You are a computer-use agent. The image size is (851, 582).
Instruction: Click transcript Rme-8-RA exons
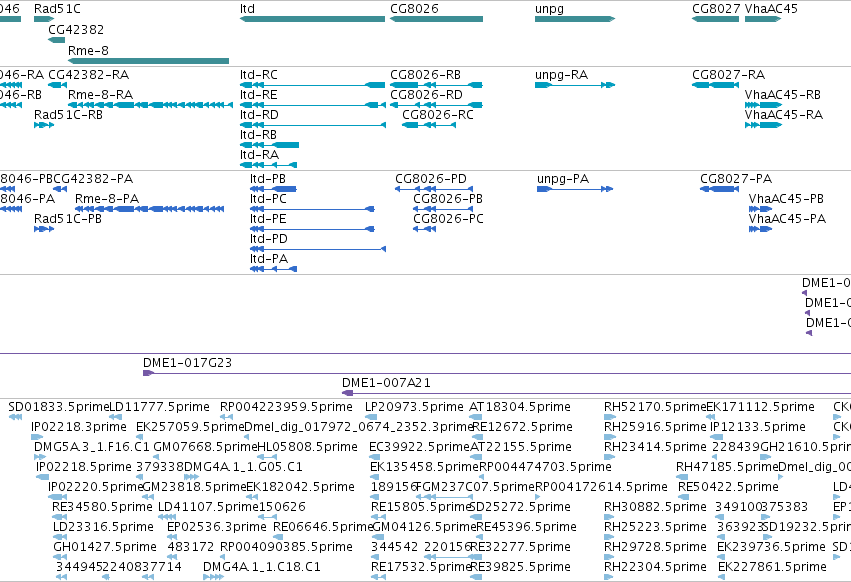click(x=150, y=105)
